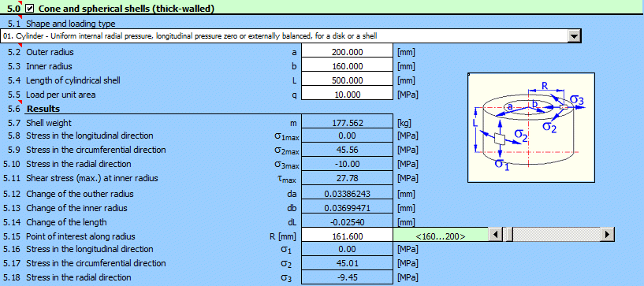Select the radial stress value -9.45

[x=347, y=277]
